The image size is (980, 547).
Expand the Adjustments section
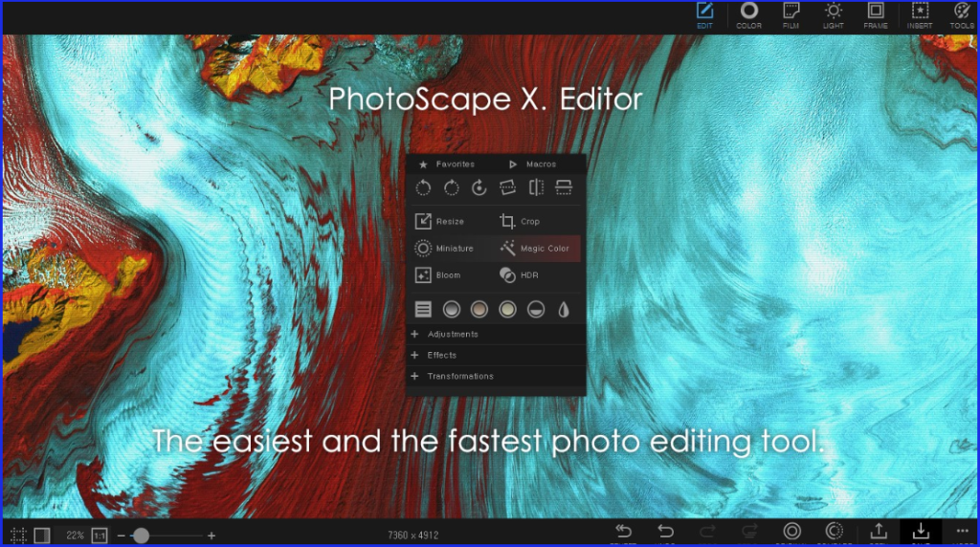[453, 335]
